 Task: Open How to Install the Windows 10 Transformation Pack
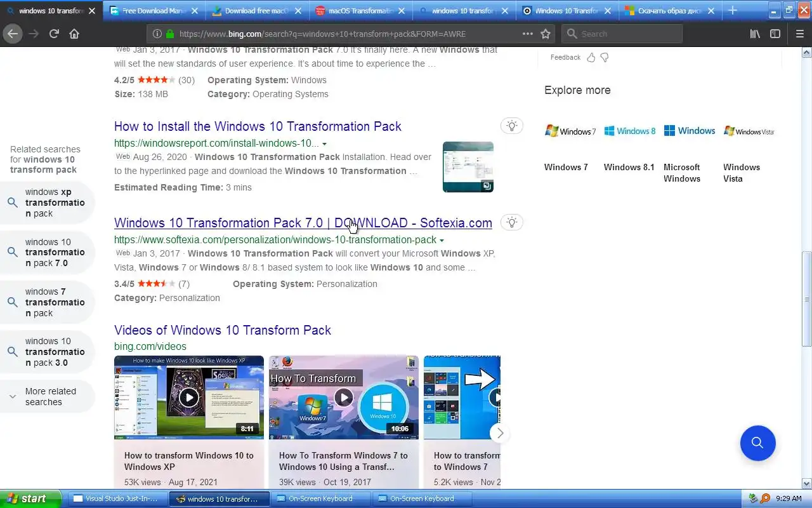tap(258, 126)
